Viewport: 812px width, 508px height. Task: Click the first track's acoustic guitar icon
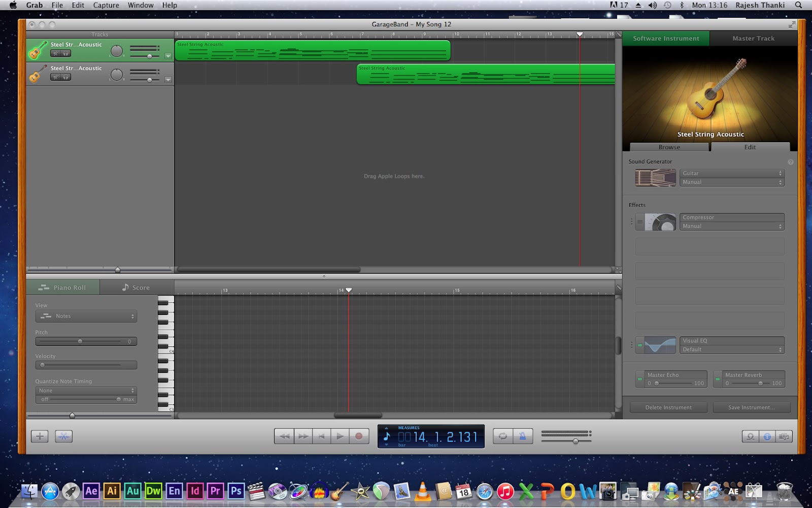pyautogui.click(x=38, y=50)
